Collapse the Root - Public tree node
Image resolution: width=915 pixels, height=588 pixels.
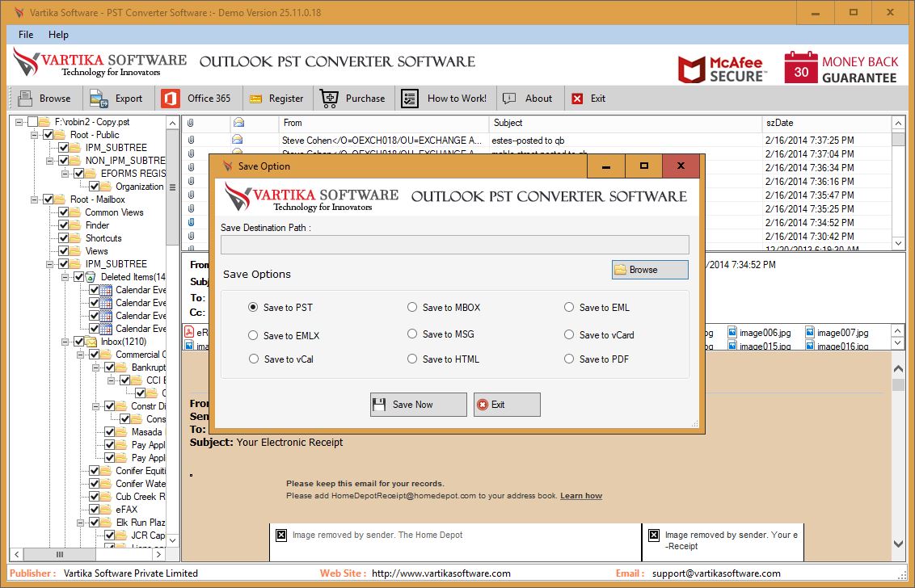click(35, 136)
